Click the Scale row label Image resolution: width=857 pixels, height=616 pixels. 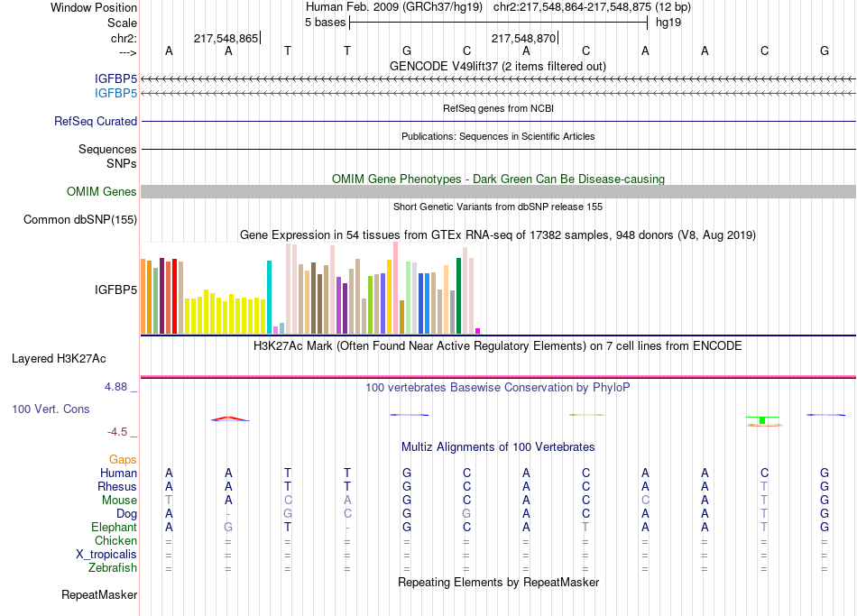click(122, 23)
